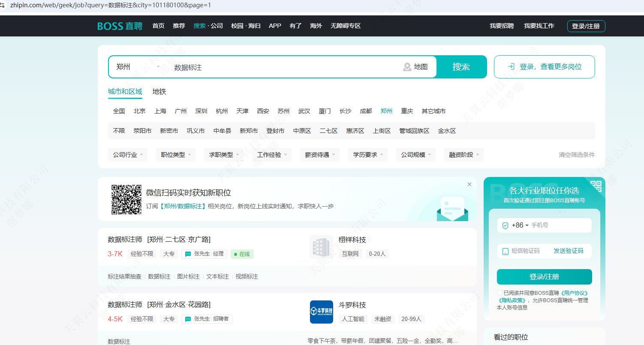Screen dimensions: 644x345
Task: Select 其它城市
Action: coord(433,111)
